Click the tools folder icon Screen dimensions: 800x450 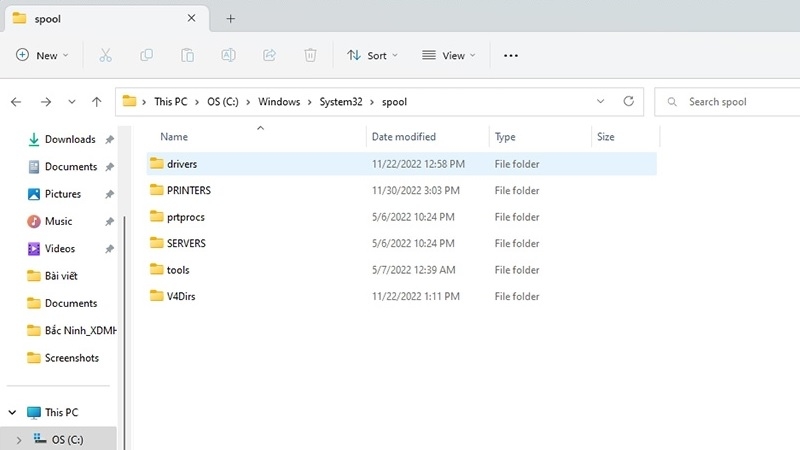[157, 269]
